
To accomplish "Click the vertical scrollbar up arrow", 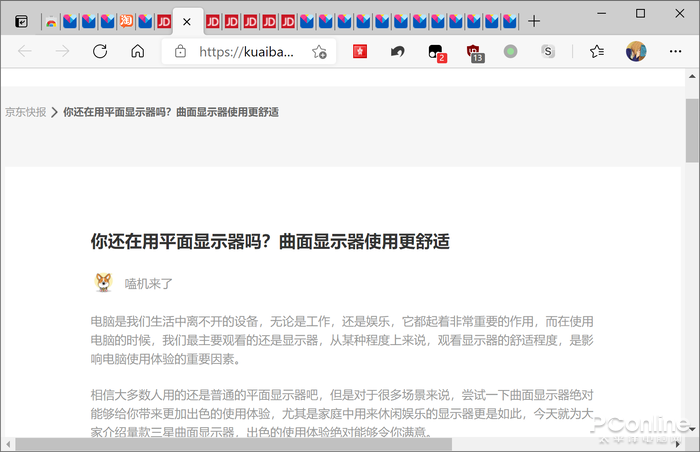I will pyautogui.click(x=692, y=76).
